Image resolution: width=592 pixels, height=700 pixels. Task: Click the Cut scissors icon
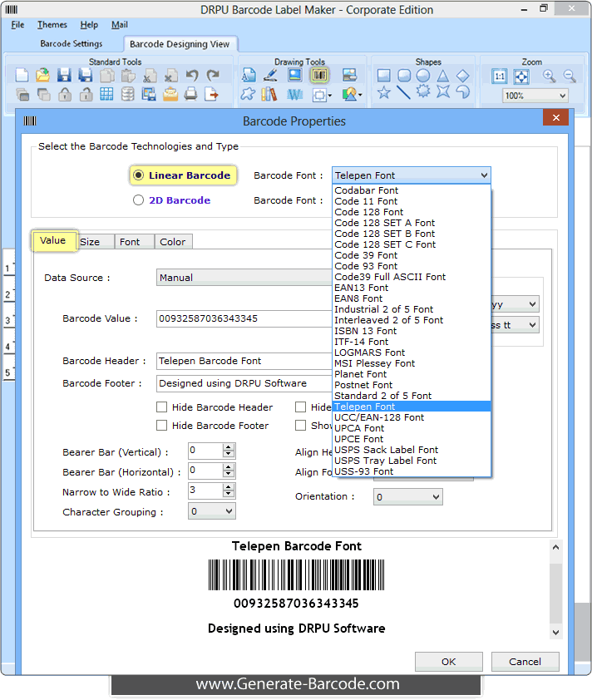click(150, 76)
